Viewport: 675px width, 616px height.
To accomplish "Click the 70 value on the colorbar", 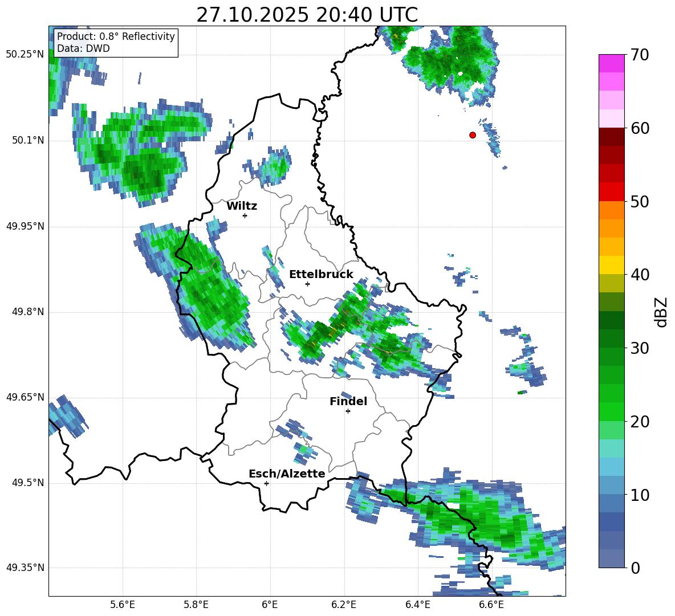I will tap(640, 55).
